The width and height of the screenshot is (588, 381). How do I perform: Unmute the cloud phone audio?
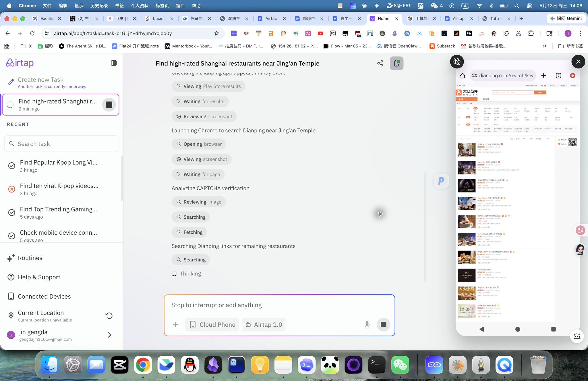(x=457, y=61)
